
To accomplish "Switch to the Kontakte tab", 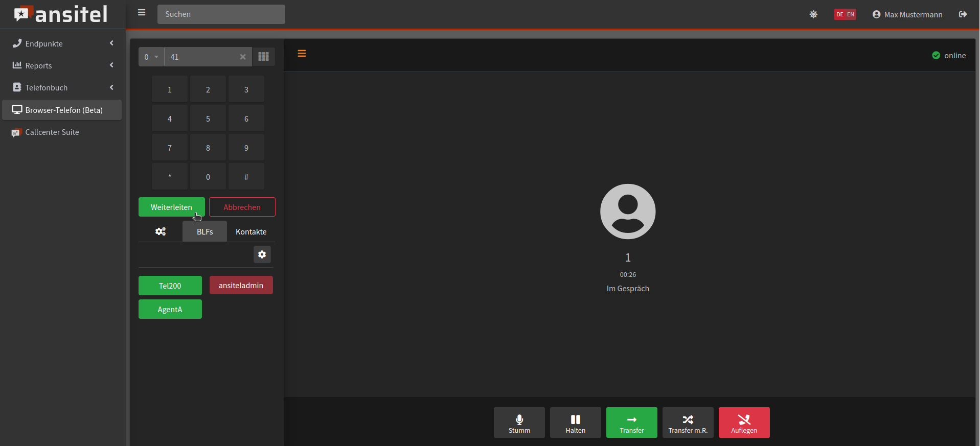I will [251, 231].
